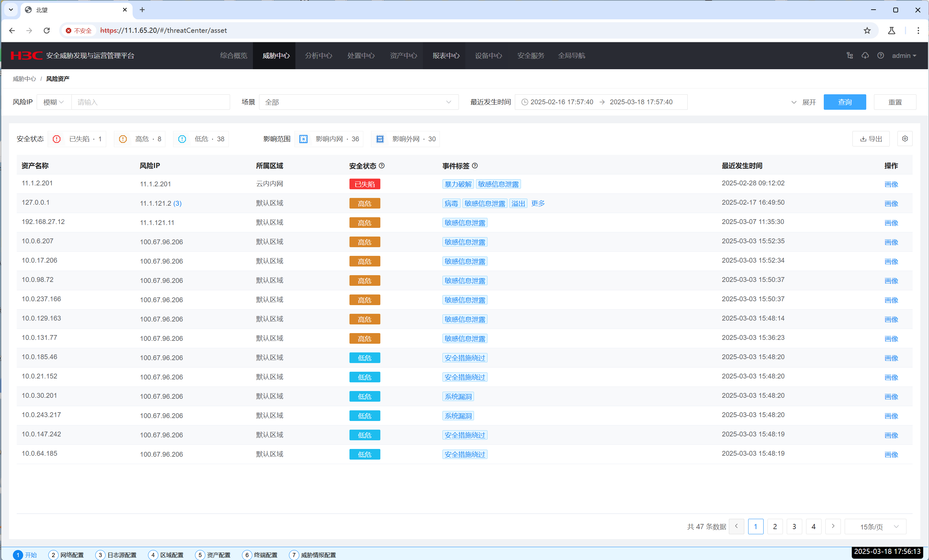Screen dimensions: 929x560
Task: Click the date range start time field
Action: click(x=562, y=102)
